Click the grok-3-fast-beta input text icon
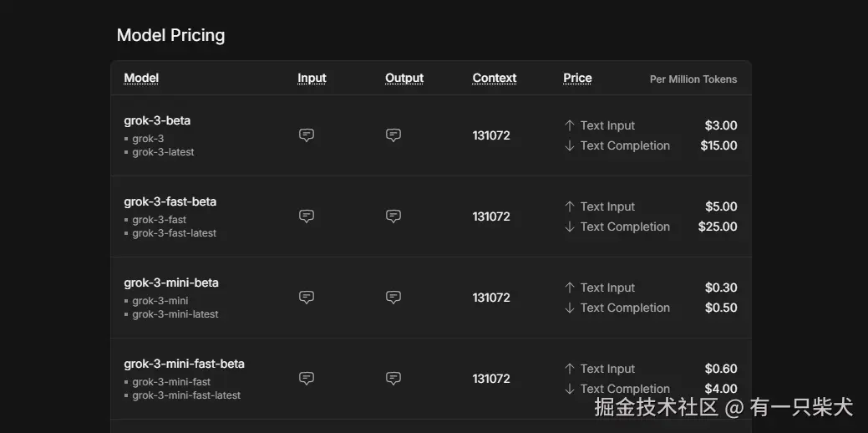868x433 pixels. [307, 216]
